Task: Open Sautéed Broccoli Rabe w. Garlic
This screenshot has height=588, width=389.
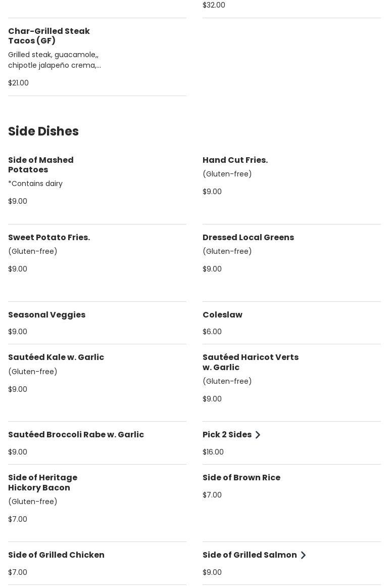Action: tap(76, 435)
